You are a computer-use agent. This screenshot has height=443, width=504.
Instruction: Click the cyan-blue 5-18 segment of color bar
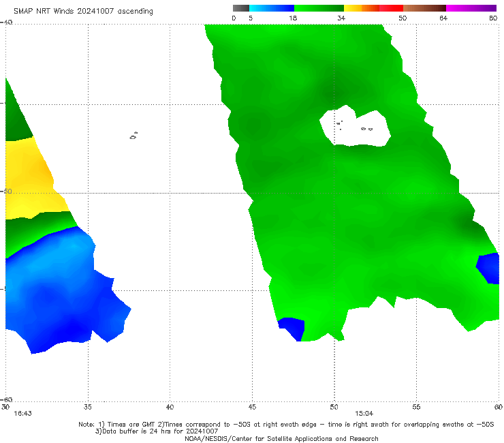[x=272, y=8]
